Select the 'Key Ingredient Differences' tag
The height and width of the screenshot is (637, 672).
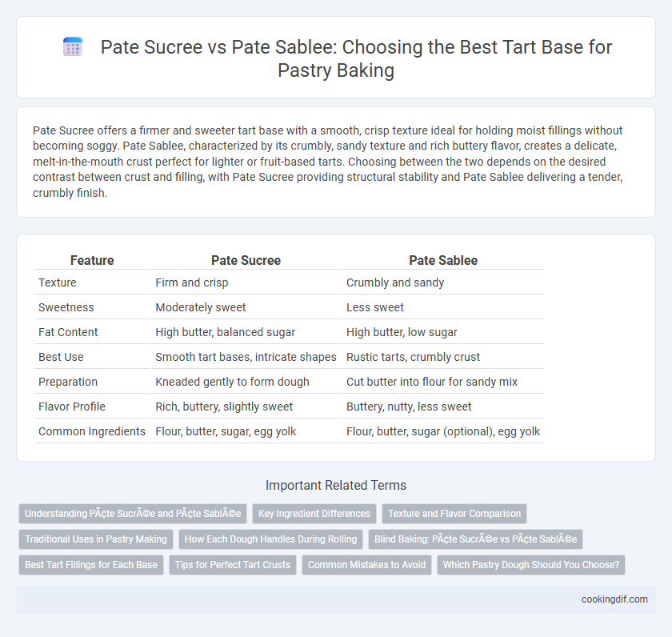pyautogui.click(x=314, y=514)
